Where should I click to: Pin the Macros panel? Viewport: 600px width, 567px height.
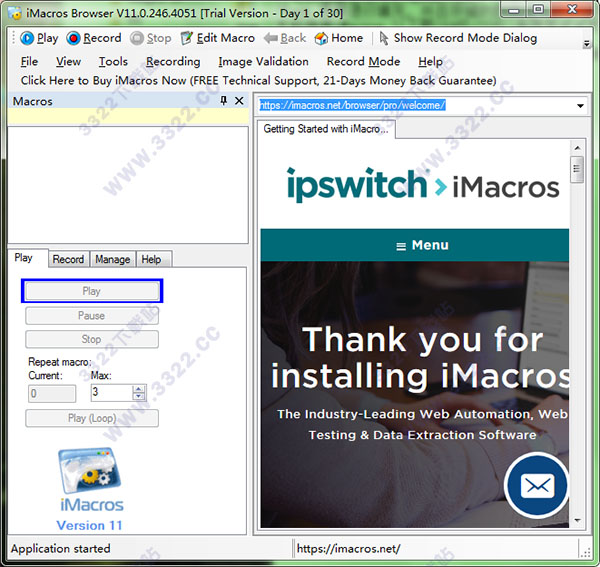pyautogui.click(x=224, y=101)
